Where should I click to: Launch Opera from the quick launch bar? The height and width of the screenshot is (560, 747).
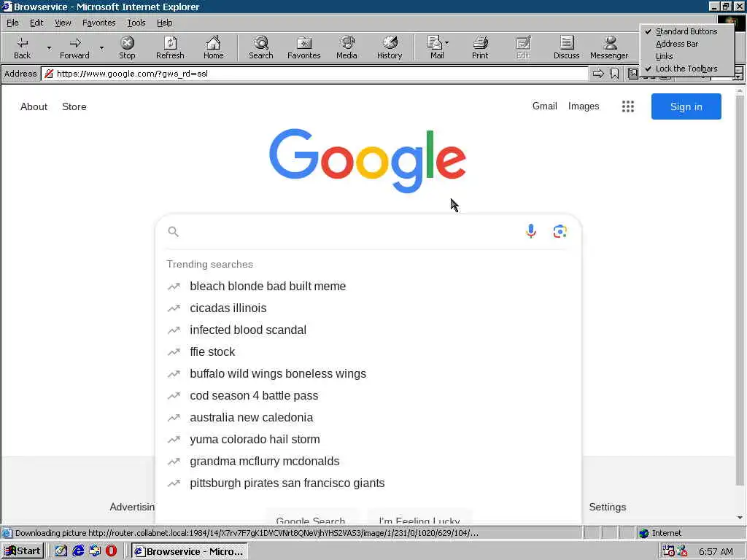point(111,551)
